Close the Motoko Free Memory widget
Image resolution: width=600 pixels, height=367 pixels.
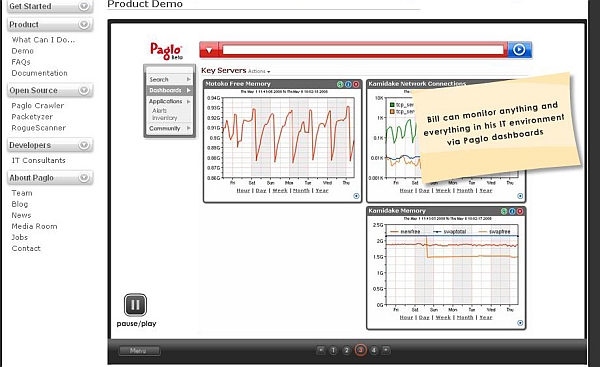356,84
